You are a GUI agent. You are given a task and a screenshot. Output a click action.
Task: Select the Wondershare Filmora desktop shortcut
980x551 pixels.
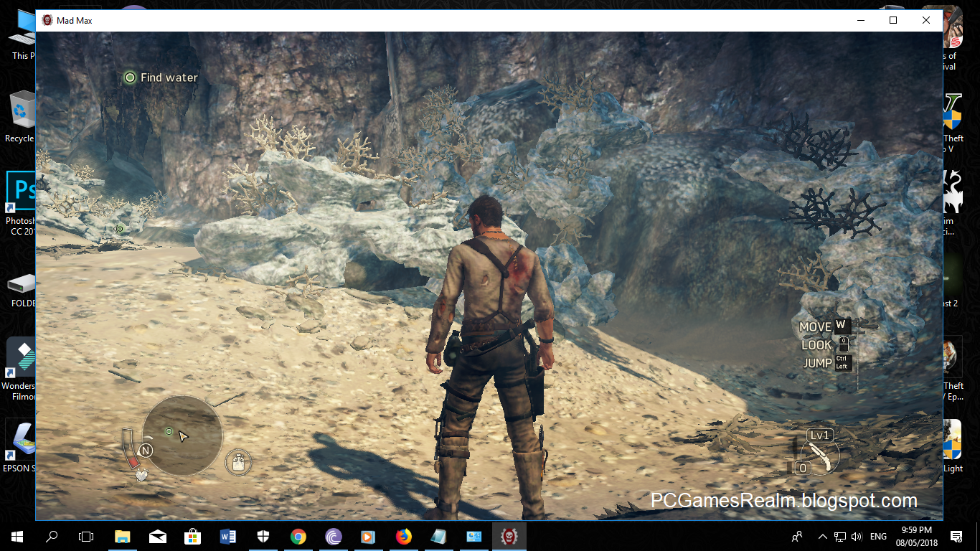pyautogui.click(x=19, y=369)
